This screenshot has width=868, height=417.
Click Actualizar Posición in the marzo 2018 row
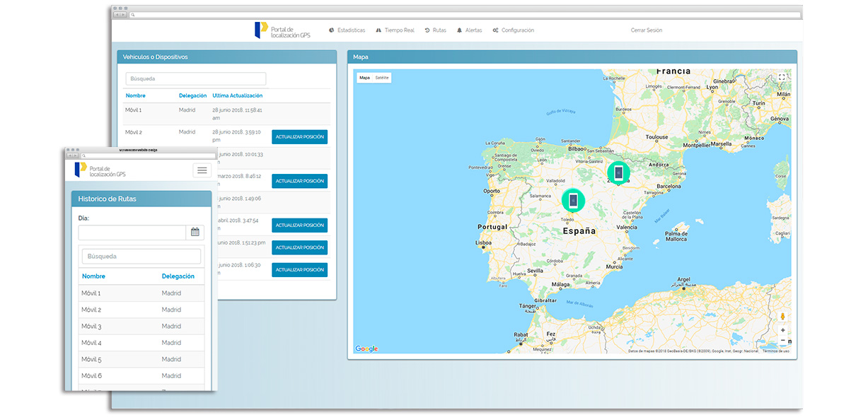(x=299, y=181)
